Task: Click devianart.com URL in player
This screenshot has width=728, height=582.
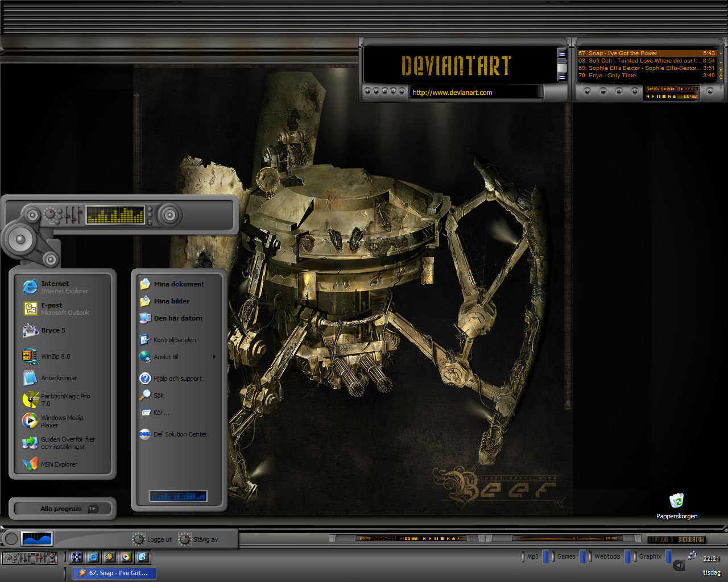Action: coord(452,93)
